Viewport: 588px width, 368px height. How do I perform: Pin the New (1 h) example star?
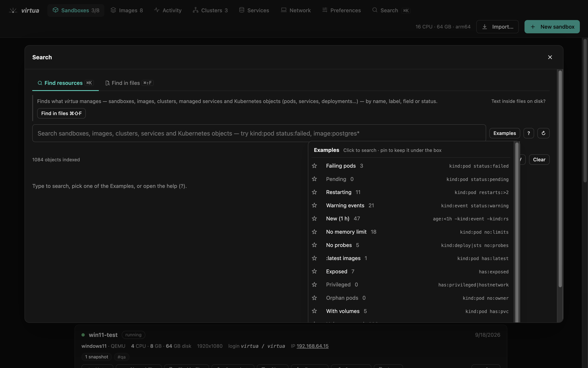coord(314,219)
